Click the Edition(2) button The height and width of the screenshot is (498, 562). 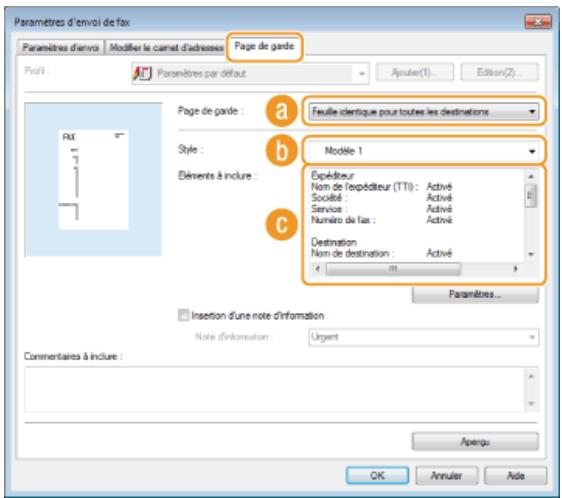499,73
